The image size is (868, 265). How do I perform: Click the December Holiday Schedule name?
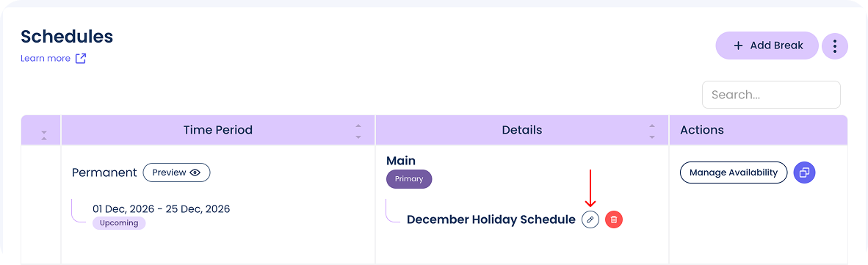point(491,219)
